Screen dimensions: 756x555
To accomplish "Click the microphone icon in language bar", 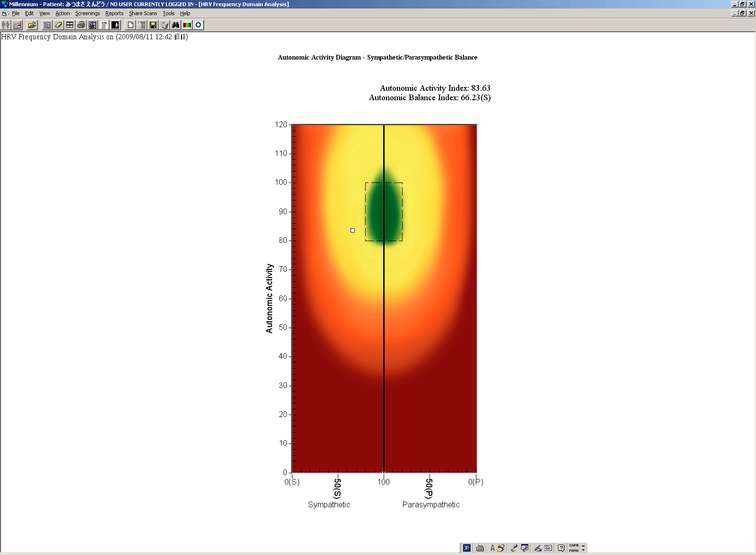I will tap(514, 548).
